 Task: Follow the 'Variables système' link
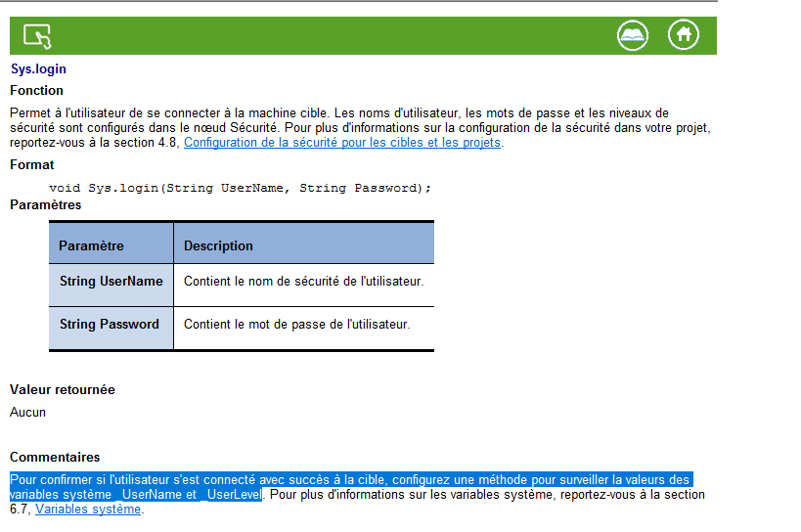(88, 510)
